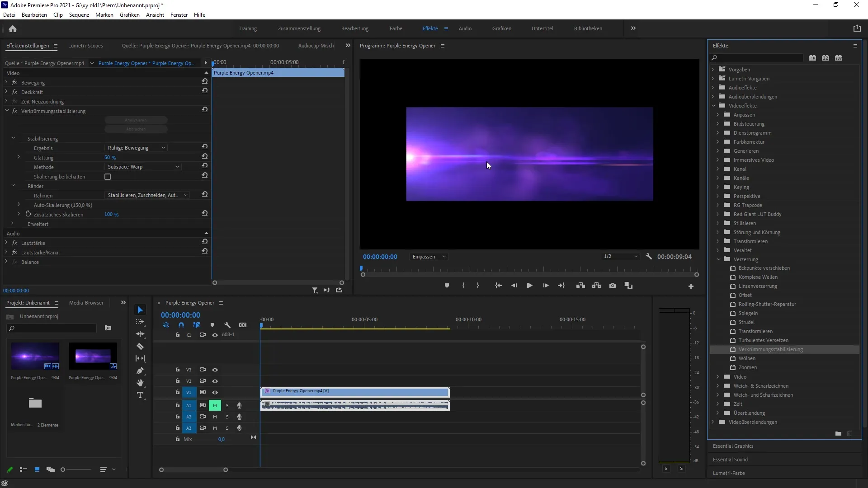This screenshot has height=488, width=868.
Task: Open the Lumetri-Farbe panel
Action: [729, 473]
